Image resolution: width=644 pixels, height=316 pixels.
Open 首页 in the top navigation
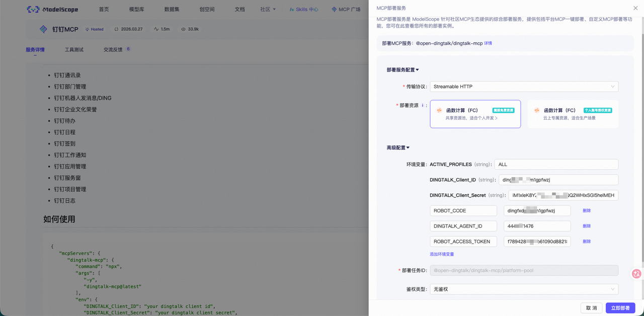coord(104,10)
